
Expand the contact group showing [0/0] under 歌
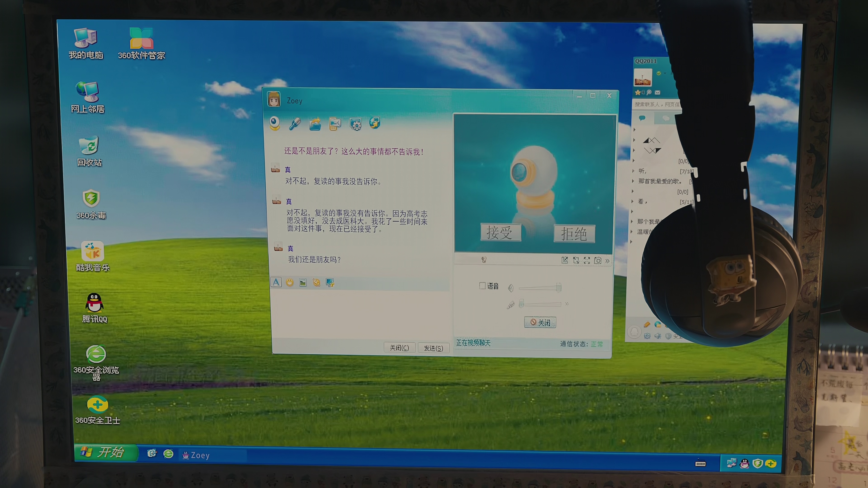click(x=632, y=191)
